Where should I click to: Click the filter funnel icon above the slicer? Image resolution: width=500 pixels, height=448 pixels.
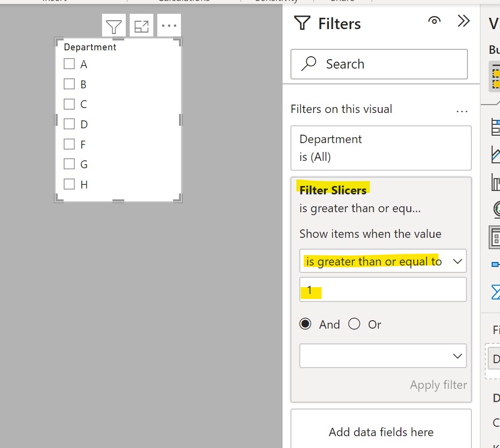point(114,26)
